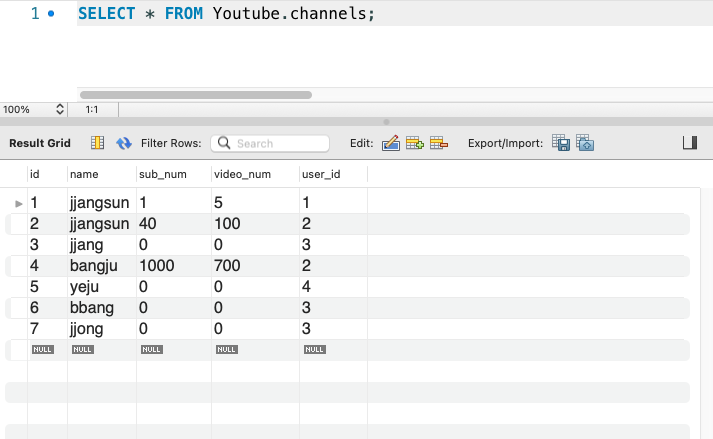Click the user_id cell '4' in yeju row
The height and width of the screenshot is (439, 713).
306,287
